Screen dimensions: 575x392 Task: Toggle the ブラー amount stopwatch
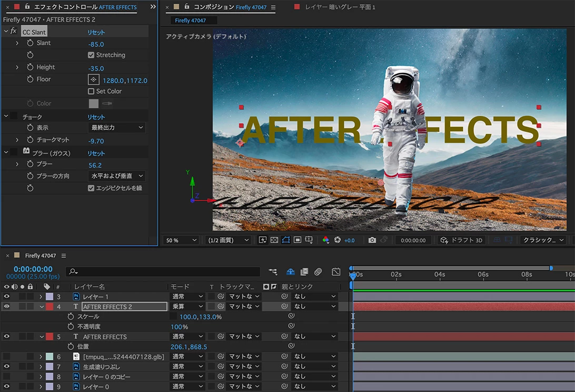click(30, 164)
